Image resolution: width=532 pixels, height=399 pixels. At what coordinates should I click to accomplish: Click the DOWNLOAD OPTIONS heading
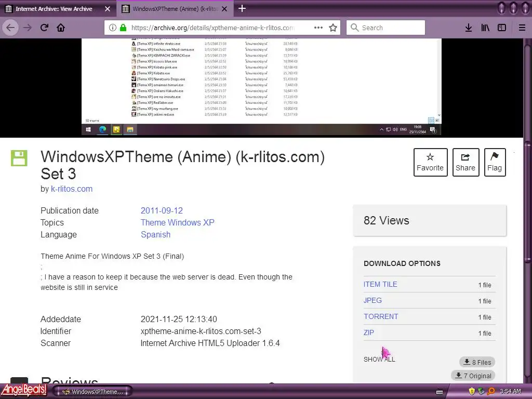tap(402, 263)
